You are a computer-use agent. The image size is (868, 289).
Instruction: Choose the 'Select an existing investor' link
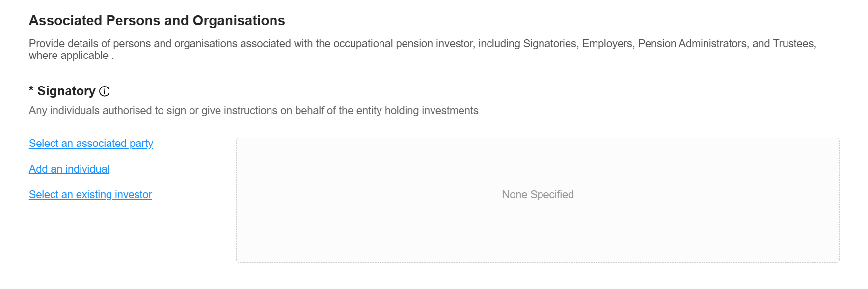click(90, 195)
